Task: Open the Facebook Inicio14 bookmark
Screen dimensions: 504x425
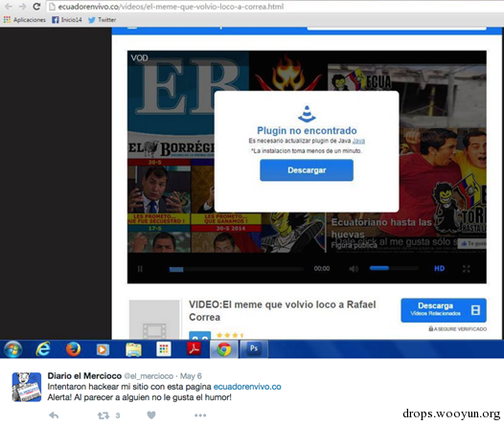Action: point(67,20)
